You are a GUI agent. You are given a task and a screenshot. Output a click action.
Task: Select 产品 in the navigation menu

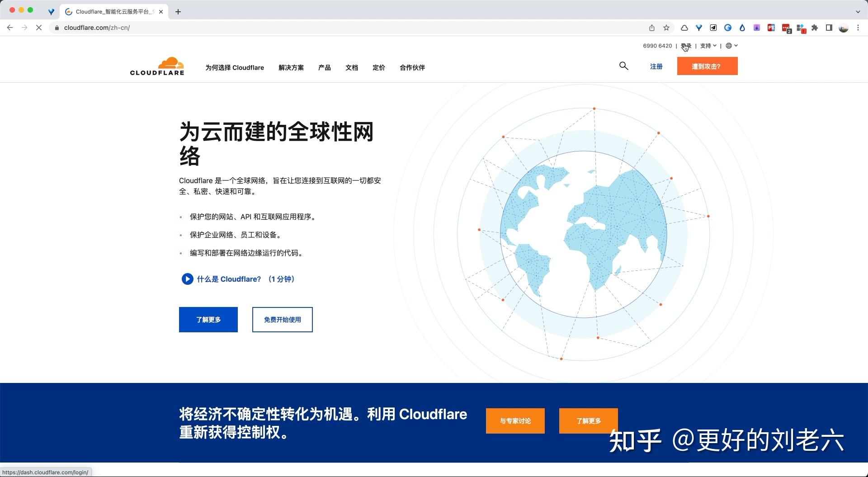tap(324, 67)
